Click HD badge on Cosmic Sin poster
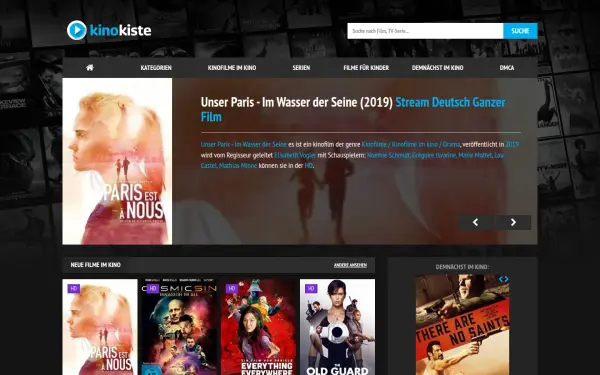Viewport: 600px width, 375px height. 153,289
